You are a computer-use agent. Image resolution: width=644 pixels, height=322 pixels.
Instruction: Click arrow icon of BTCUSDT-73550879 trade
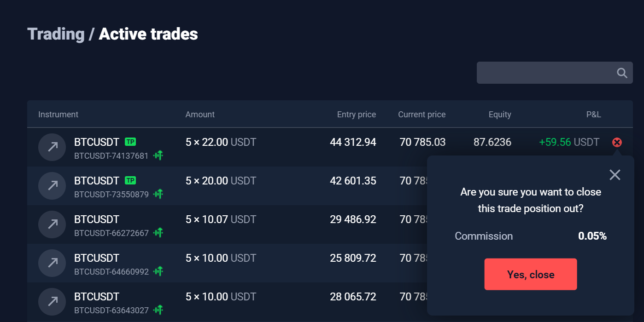tap(53, 186)
